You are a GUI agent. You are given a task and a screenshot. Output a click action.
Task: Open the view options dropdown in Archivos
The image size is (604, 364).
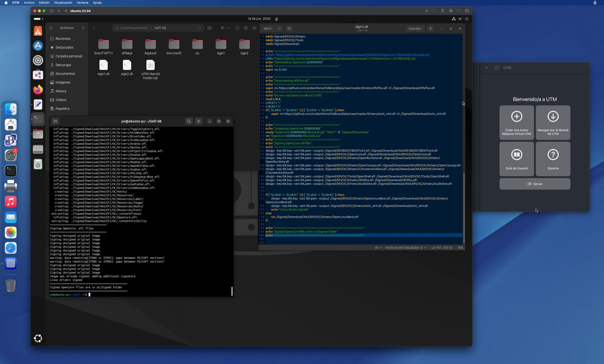point(229,28)
